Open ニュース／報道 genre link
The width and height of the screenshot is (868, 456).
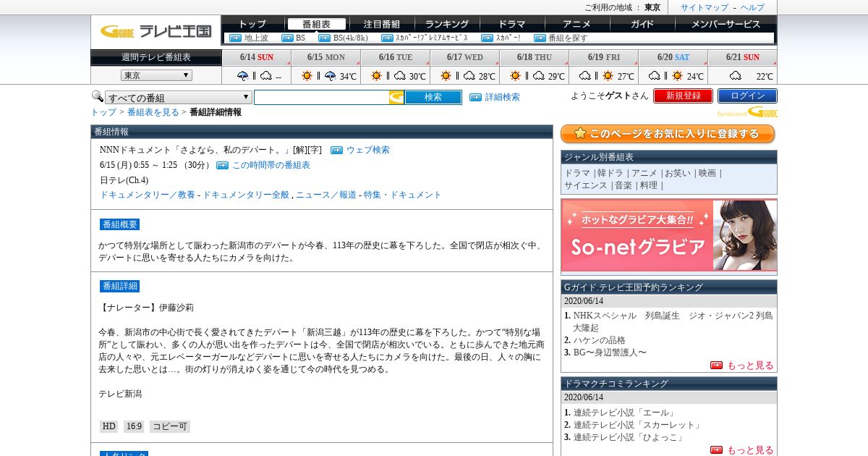325,195
